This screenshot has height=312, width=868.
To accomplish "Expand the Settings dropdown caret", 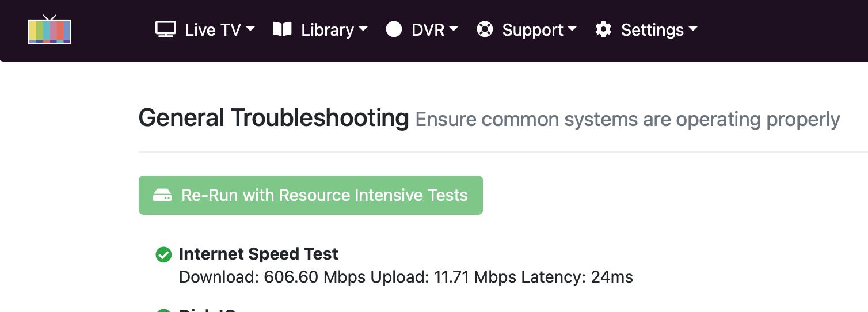I will pyautogui.click(x=693, y=29).
